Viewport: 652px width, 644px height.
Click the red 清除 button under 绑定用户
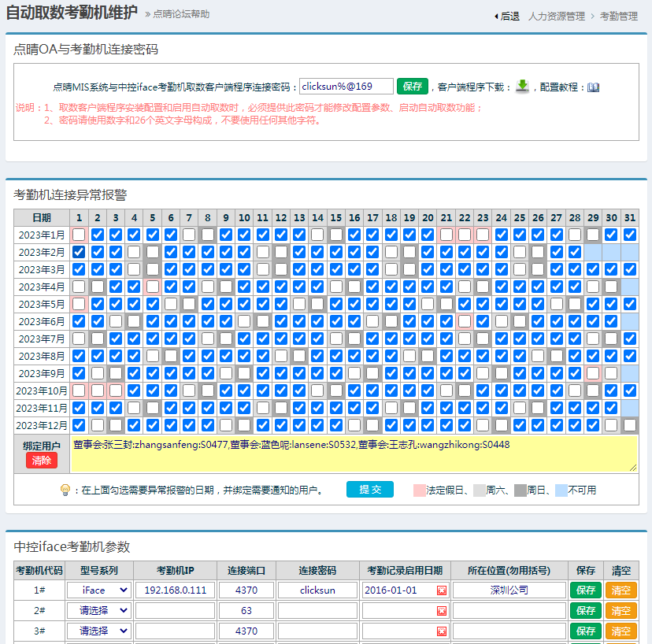(x=42, y=461)
